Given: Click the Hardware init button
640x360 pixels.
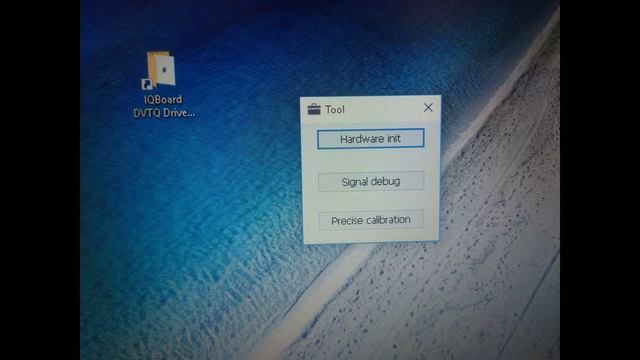Looking at the screenshot, I should point(371,139).
